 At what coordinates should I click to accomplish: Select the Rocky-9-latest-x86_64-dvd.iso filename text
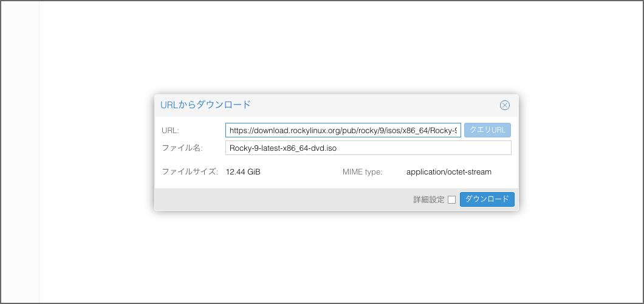click(x=292, y=148)
